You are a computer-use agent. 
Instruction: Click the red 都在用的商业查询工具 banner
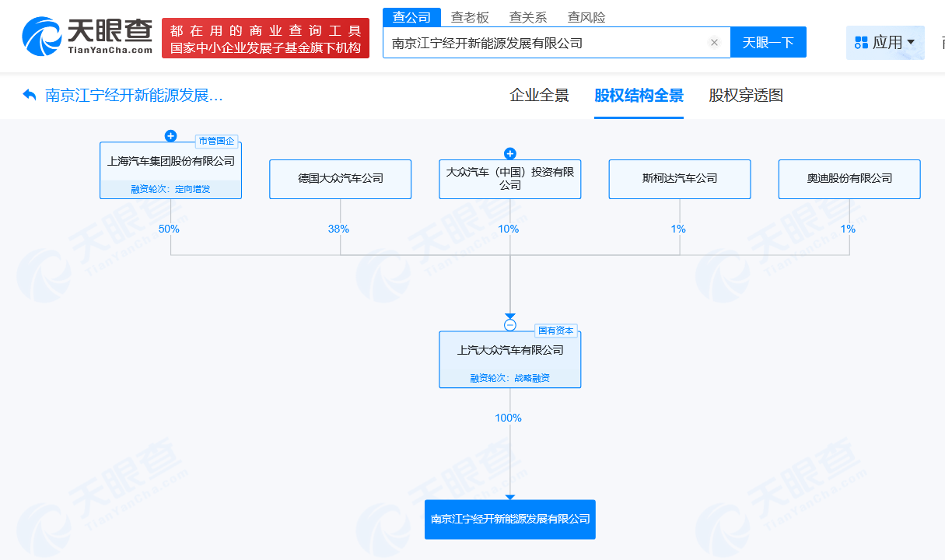coord(265,38)
